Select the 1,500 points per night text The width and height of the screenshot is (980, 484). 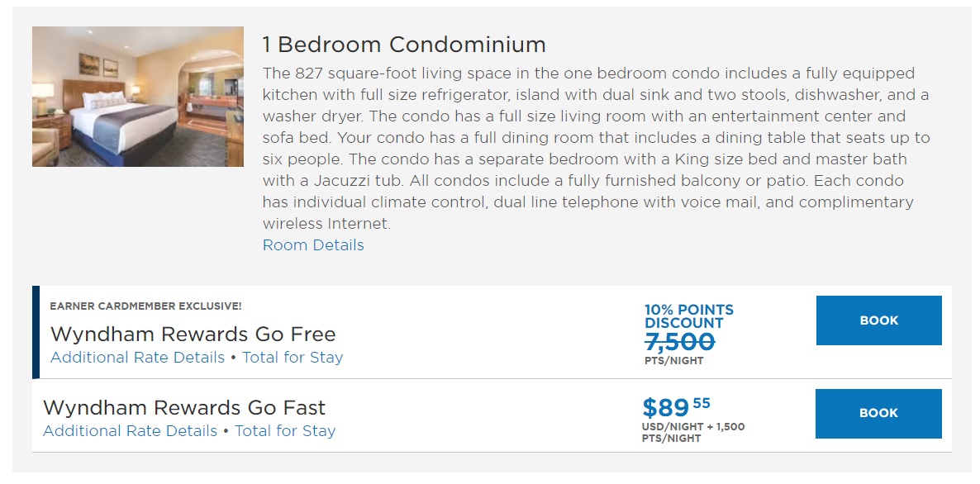point(730,425)
